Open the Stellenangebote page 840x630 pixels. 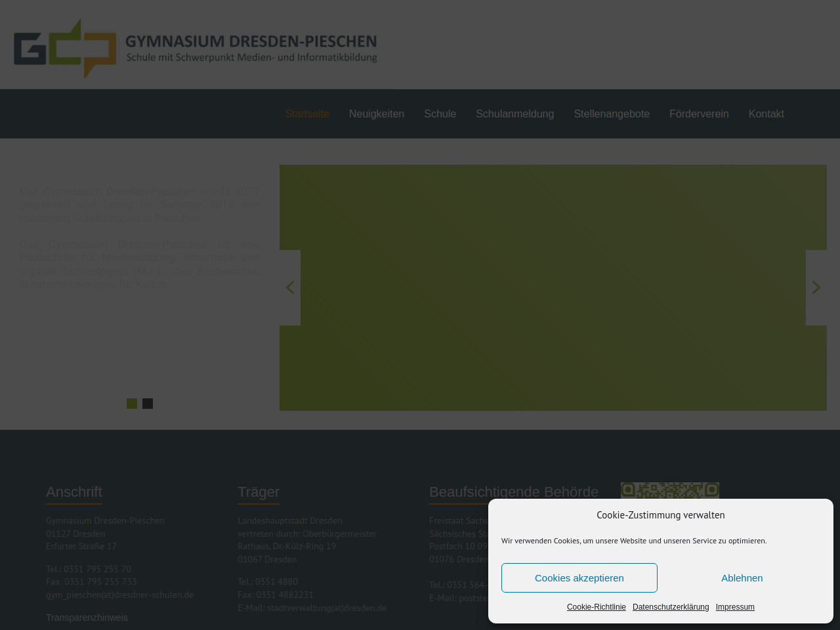tap(611, 114)
